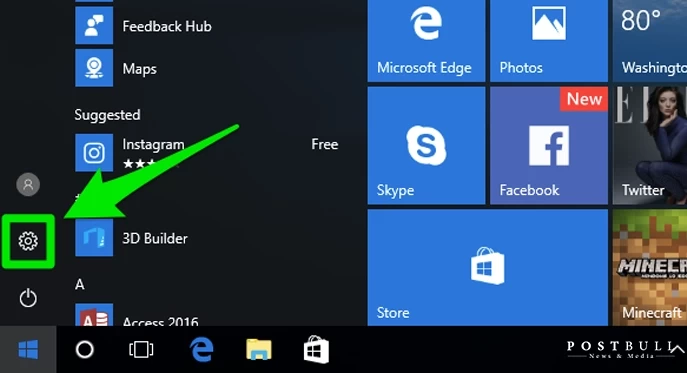The width and height of the screenshot is (687, 373).
Task: Open the Twitter tile
Action: pyautogui.click(x=650, y=146)
